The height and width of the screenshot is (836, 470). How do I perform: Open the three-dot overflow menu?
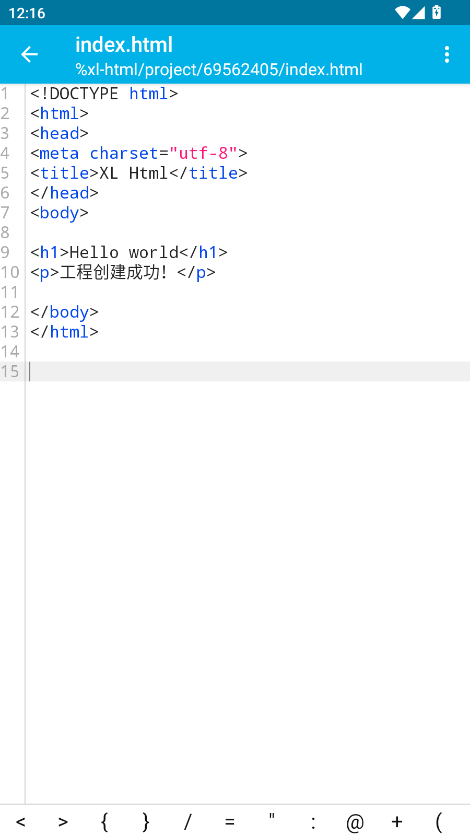(447, 54)
